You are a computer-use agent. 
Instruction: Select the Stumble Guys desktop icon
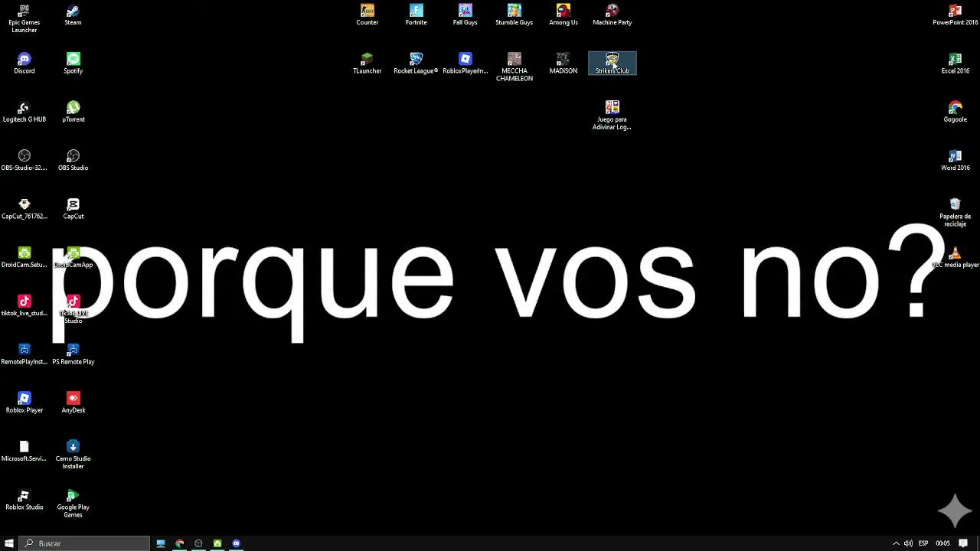tap(514, 15)
